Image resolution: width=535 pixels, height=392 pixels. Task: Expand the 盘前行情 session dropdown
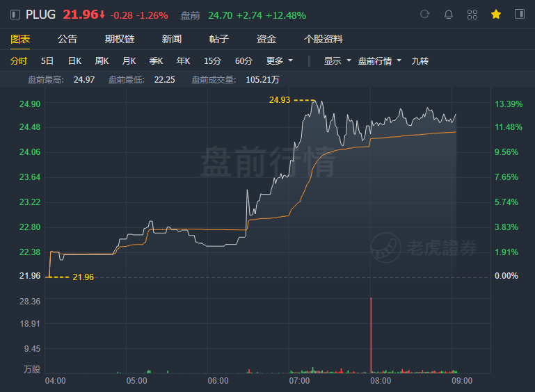coord(379,61)
